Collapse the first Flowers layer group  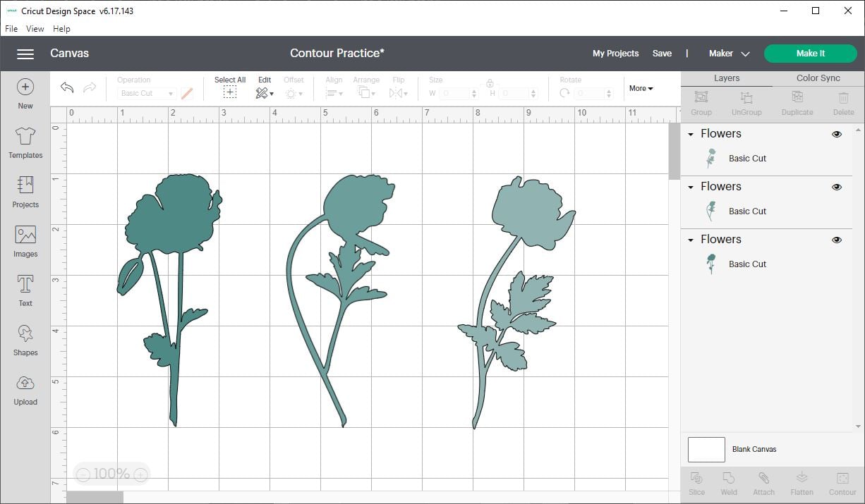click(x=691, y=134)
